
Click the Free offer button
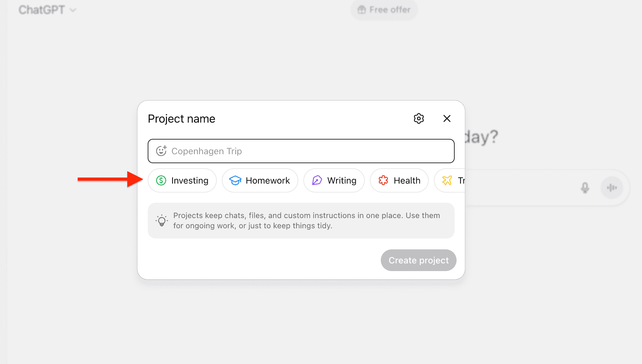384,10
